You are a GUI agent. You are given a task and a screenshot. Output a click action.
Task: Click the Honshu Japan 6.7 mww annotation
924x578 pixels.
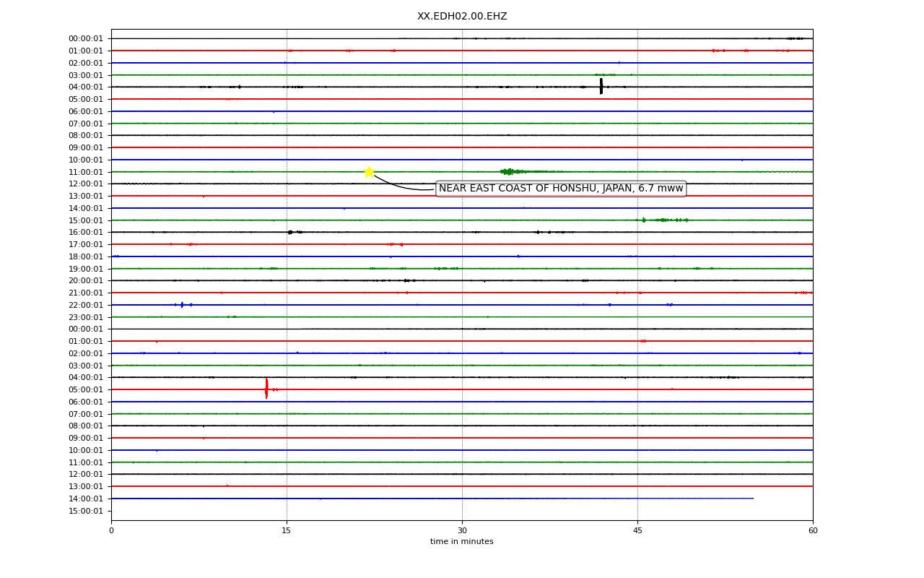click(561, 189)
